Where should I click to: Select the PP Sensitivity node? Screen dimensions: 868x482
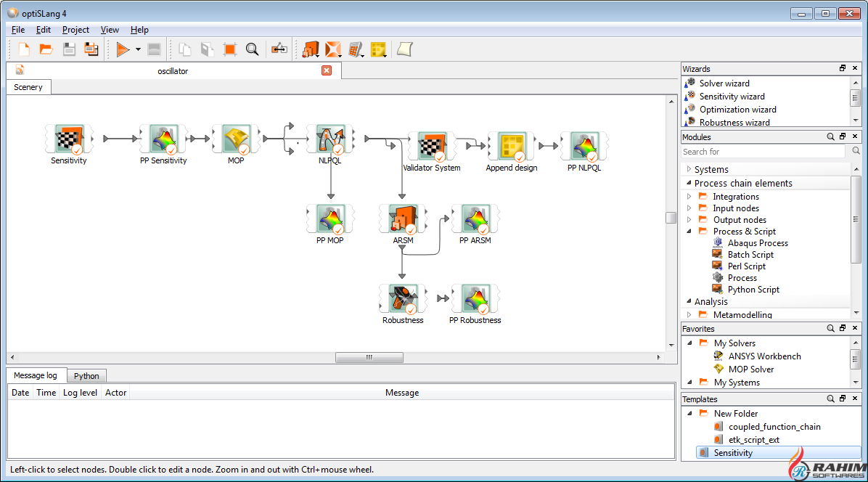coord(163,139)
